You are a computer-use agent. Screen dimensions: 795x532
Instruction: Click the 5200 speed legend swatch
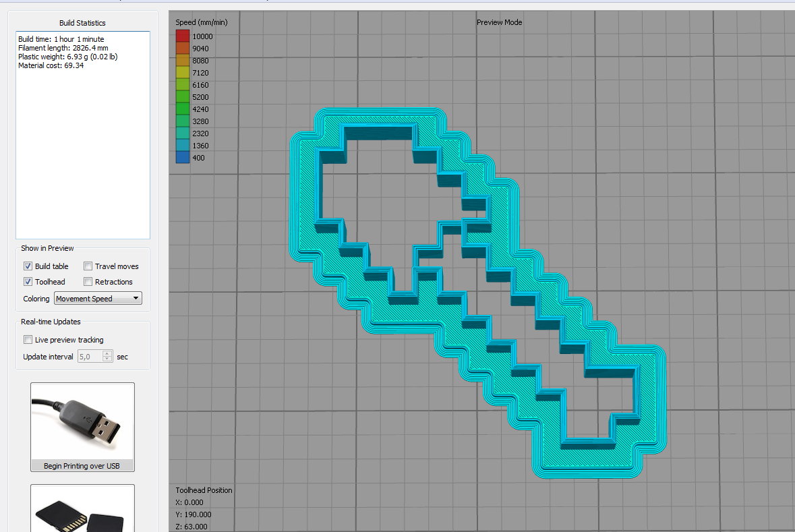pyautogui.click(x=183, y=97)
